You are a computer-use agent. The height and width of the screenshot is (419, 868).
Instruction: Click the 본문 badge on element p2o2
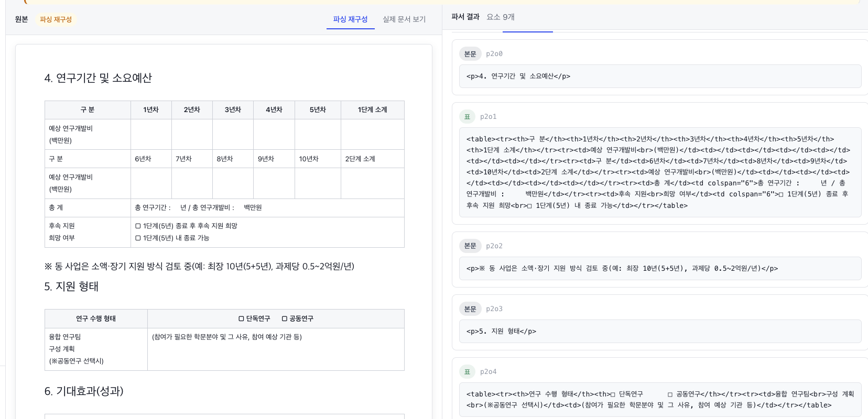click(x=470, y=246)
